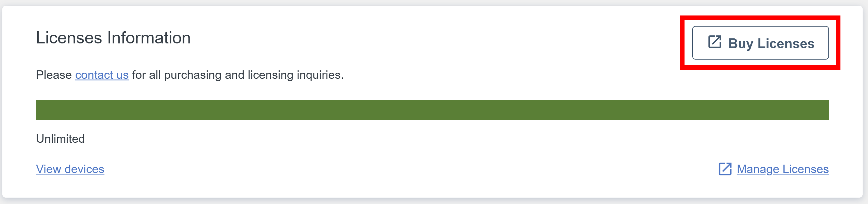Click the text 'purchasing and licensing inquiries'
This screenshot has height=204, width=868.
pyautogui.click(x=254, y=75)
